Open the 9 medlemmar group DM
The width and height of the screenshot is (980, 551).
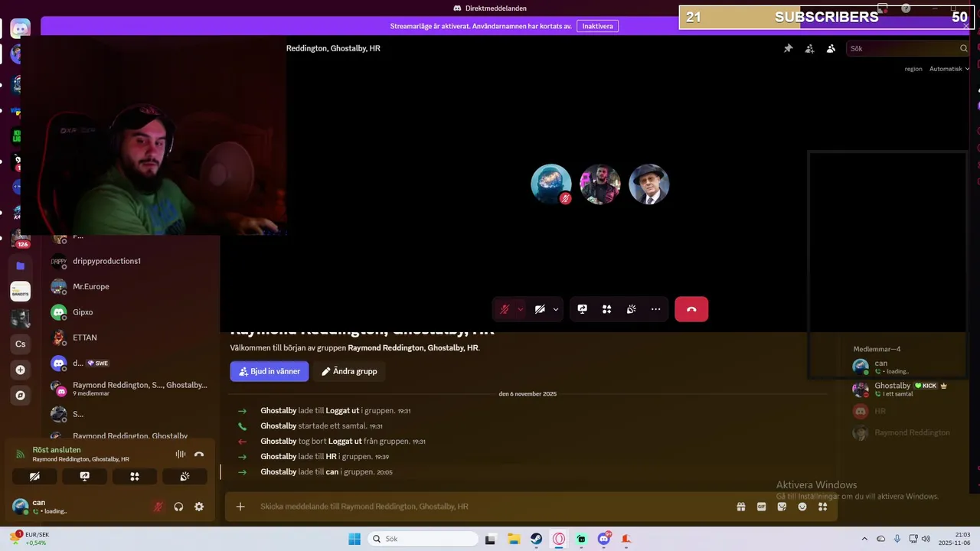tap(130, 389)
